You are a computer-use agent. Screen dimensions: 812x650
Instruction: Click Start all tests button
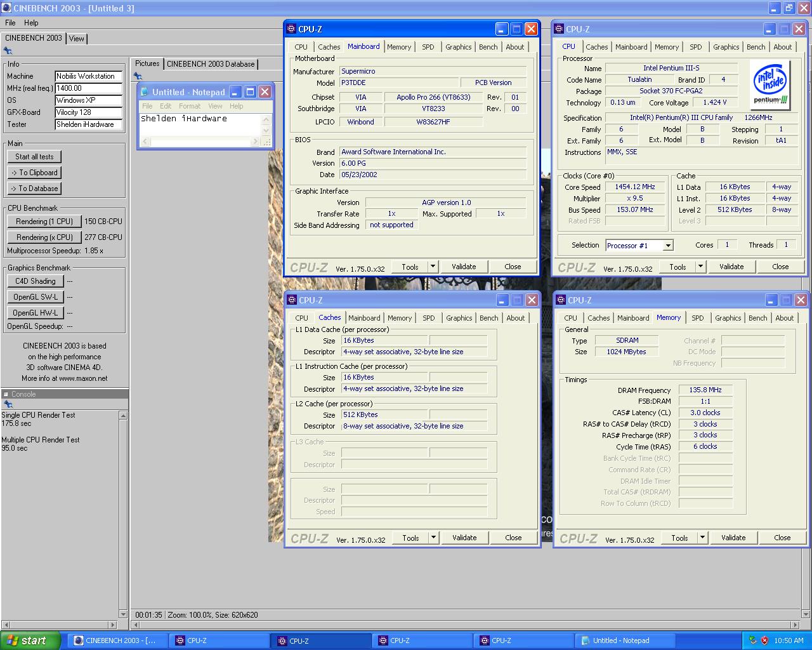click(x=34, y=157)
